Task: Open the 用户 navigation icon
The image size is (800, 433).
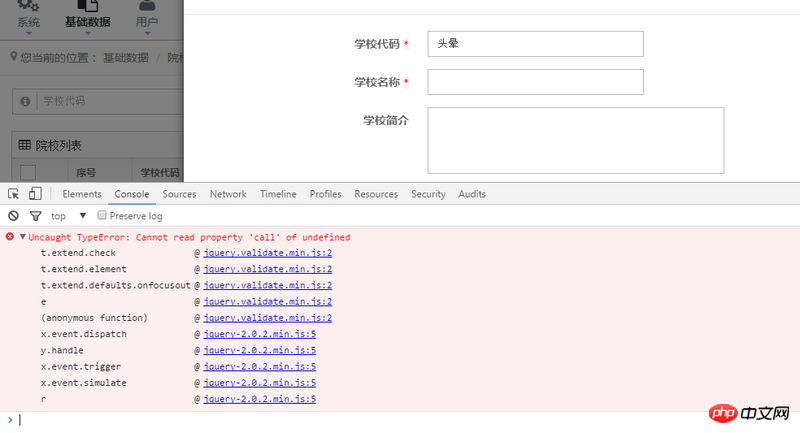Action: click(x=147, y=6)
